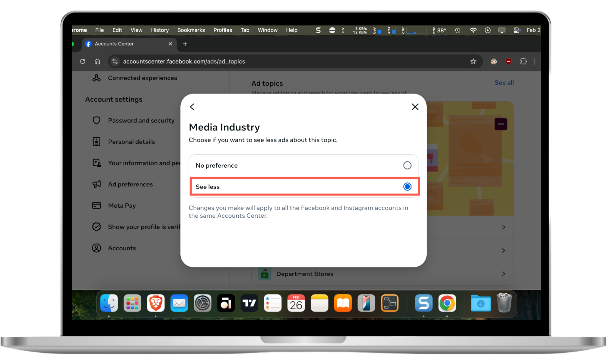
Task: Click the Wi-Fi icon in menu bar
Action: click(x=473, y=30)
